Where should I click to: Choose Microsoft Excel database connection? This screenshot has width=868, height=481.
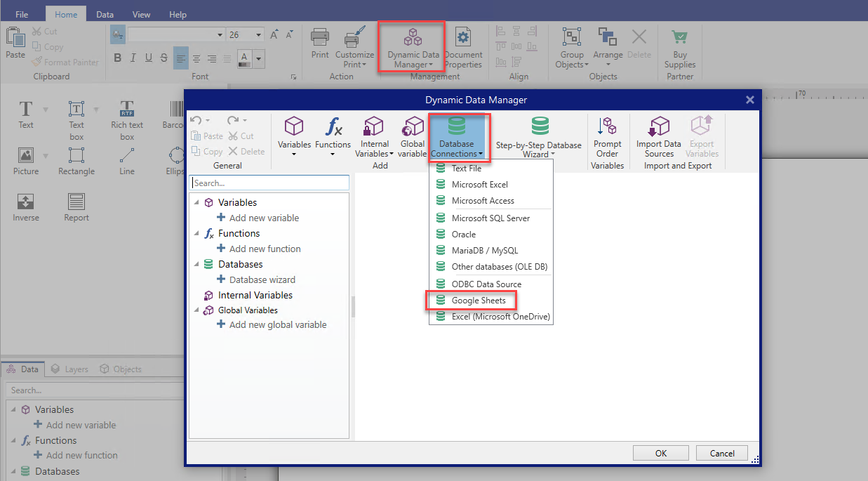pyautogui.click(x=479, y=185)
